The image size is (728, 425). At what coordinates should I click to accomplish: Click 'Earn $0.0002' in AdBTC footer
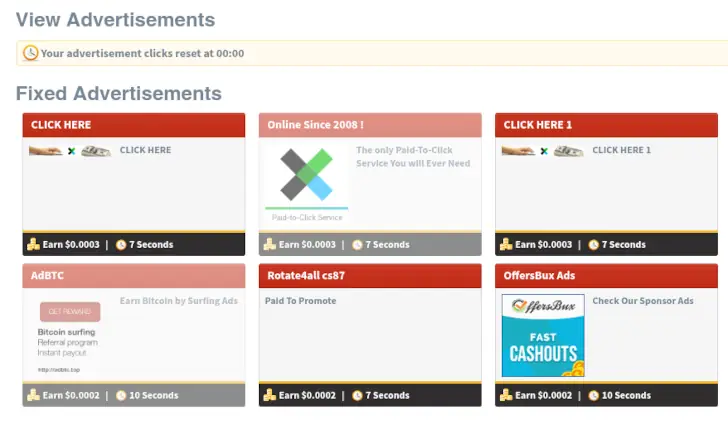click(71, 396)
